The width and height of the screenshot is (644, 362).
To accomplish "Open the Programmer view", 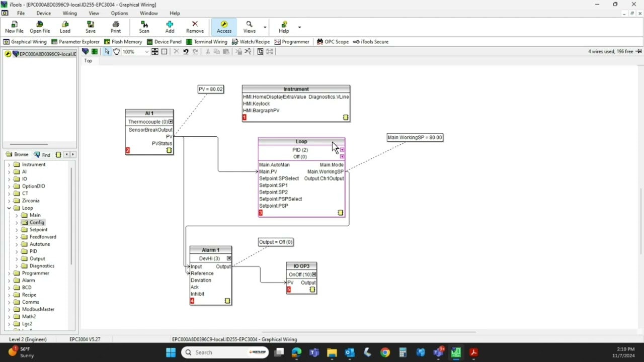I will click(292, 42).
